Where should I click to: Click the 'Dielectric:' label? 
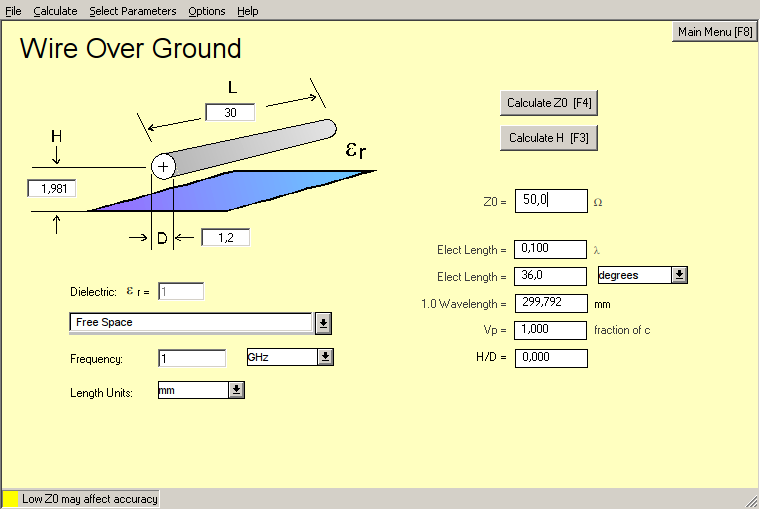tap(94, 292)
